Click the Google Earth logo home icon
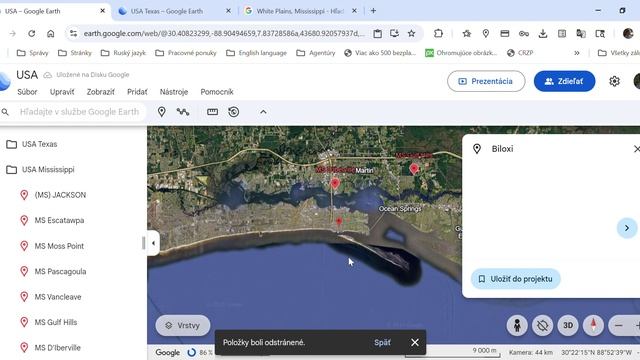Image resolution: width=640 pixels, height=360 pixels. coord(5,81)
